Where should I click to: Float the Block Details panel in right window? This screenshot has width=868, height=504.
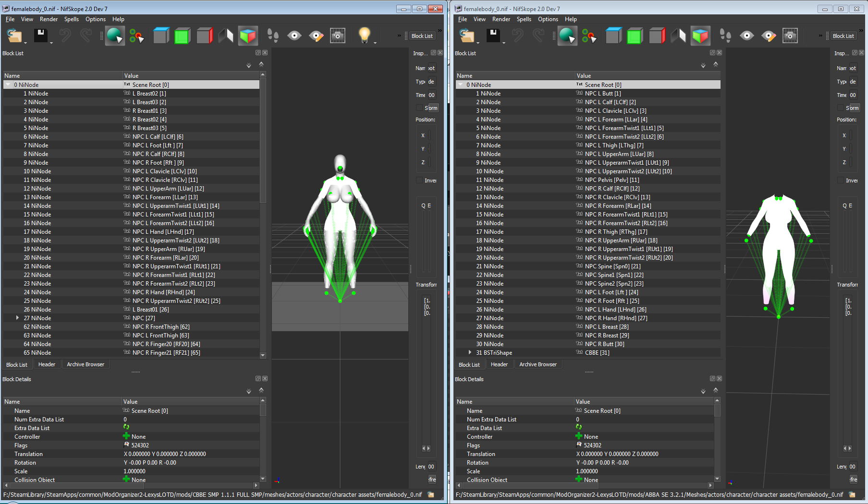point(712,379)
